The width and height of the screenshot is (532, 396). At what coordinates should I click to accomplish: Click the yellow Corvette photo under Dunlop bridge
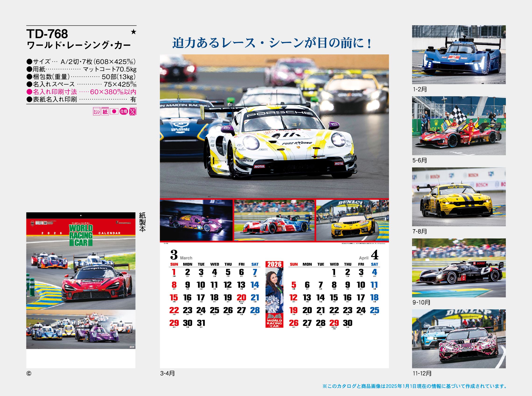click(x=352, y=220)
